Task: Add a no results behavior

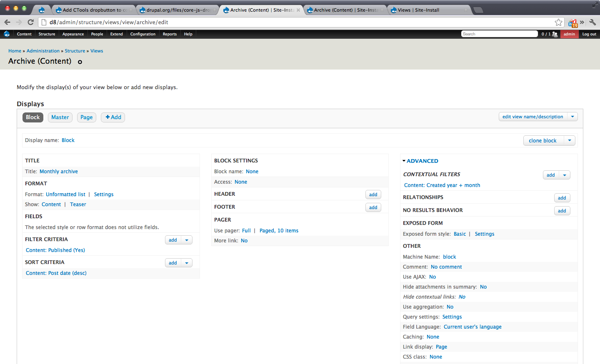Action: (x=562, y=211)
